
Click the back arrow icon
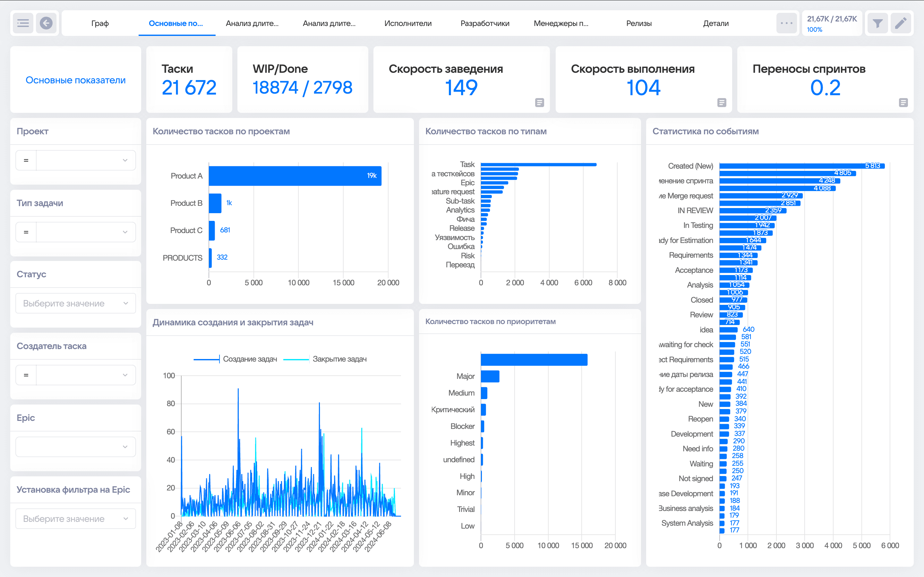coord(46,23)
